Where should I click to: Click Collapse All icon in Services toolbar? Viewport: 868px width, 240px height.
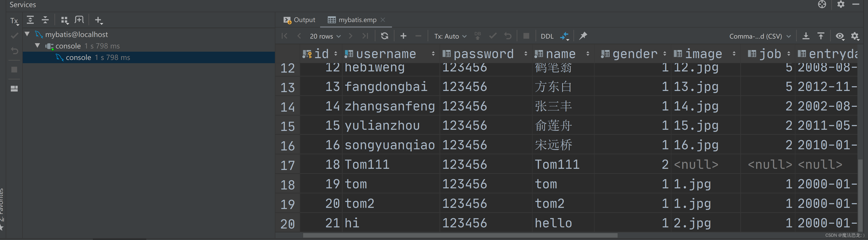click(x=45, y=20)
